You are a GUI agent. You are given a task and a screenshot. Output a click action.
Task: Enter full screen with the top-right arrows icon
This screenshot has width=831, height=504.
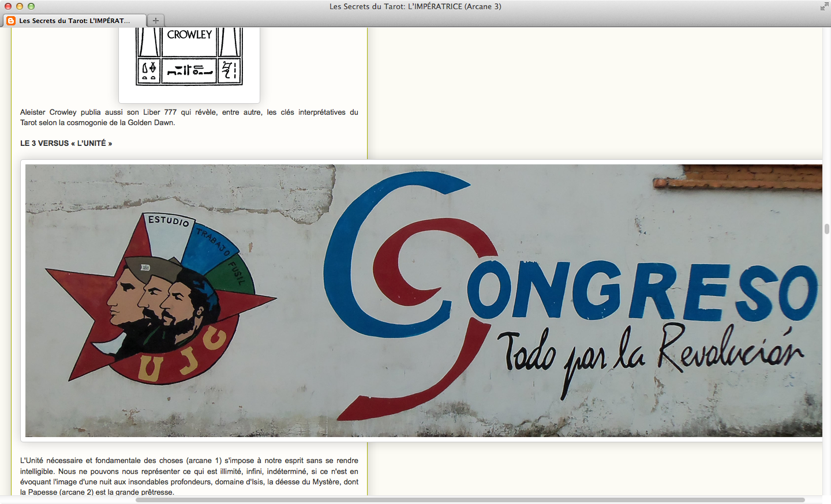823,6
